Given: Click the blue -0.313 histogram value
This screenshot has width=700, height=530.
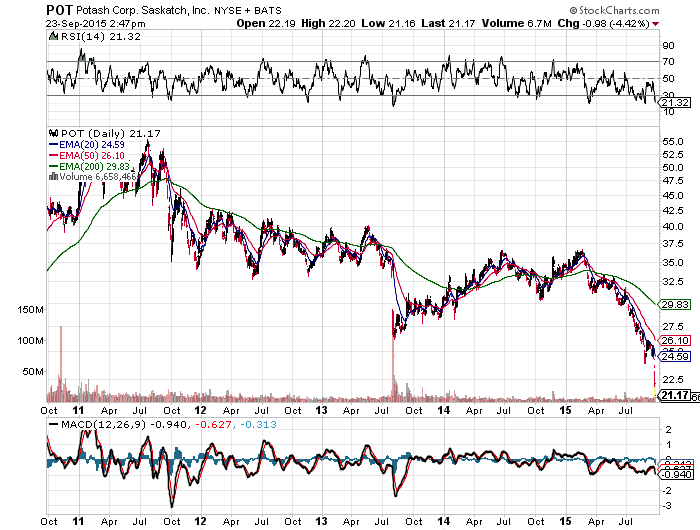Looking at the screenshot, I should [x=258, y=424].
